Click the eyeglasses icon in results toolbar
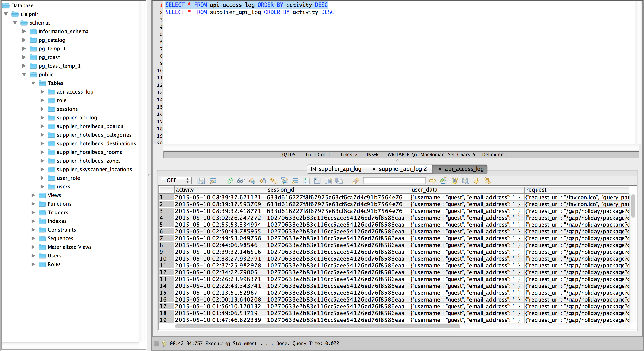 coord(240,181)
